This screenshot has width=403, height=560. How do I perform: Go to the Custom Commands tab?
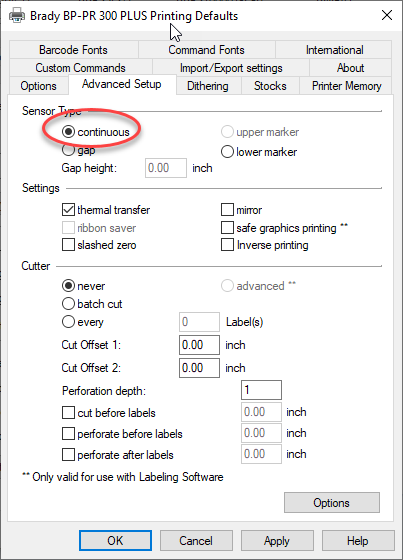point(81,68)
